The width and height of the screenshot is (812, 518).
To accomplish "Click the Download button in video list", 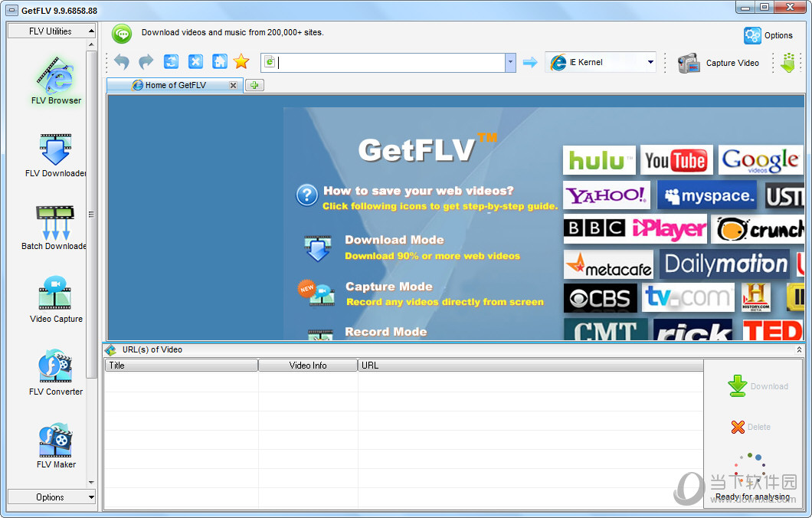I will point(758,386).
